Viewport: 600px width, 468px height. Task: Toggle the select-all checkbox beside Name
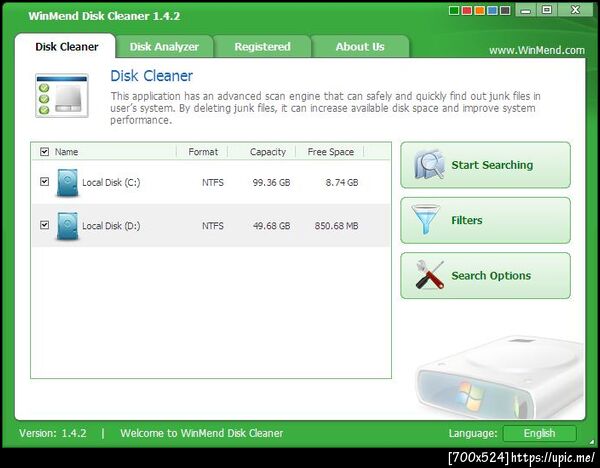[44, 152]
